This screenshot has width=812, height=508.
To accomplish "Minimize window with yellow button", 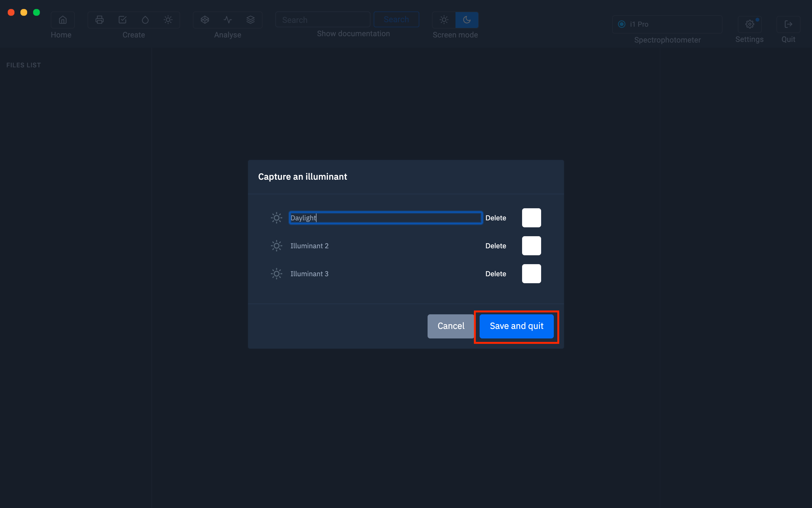I will (x=24, y=12).
